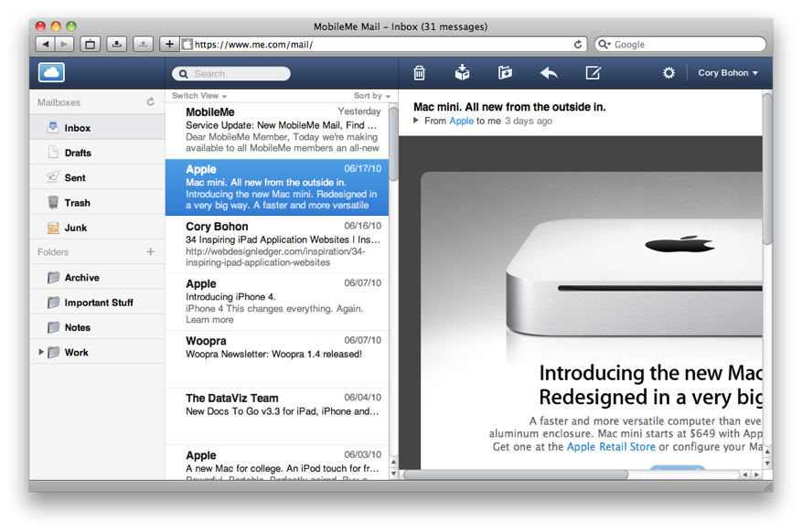Click the Drafts document icon

53,152
